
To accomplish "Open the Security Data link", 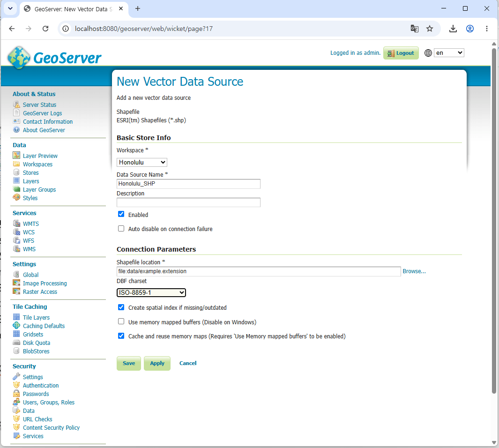I will tap(29, 411).
